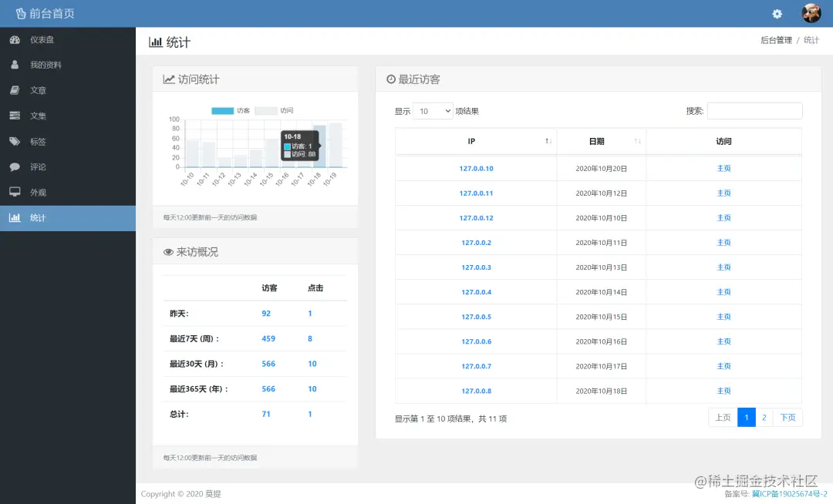Click 总计 visitor count 71
Viewport: 833px width, 504px height.
tap(266, 415)
